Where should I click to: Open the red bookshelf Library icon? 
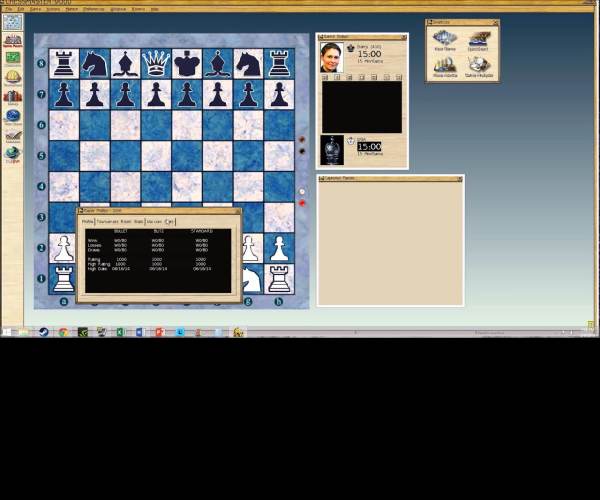tap(13, 97)
